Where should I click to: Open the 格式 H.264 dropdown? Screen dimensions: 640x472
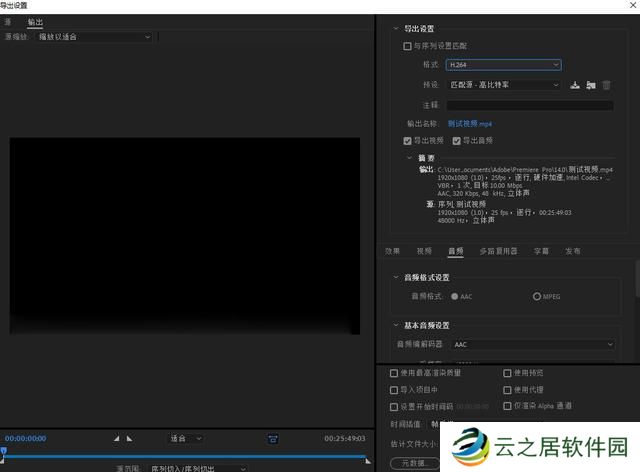(503, 65)
